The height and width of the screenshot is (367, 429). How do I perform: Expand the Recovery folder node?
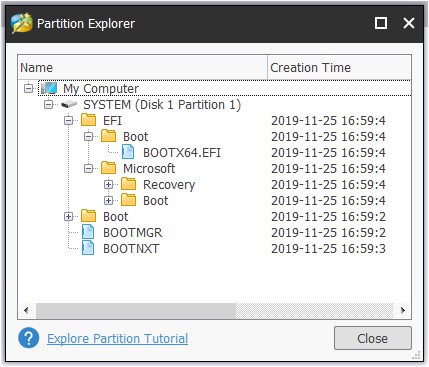tap(109, 184)
